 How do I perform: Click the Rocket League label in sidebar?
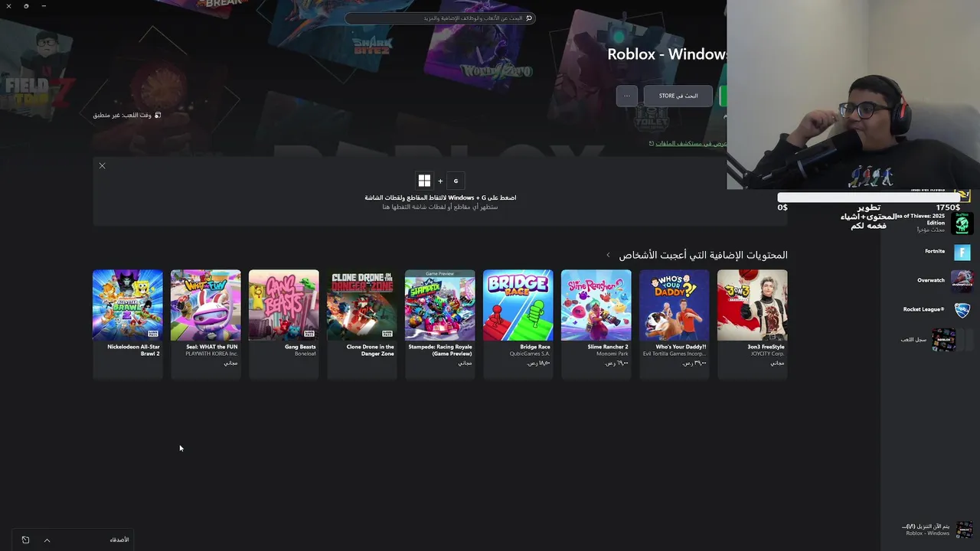coord(924,309)
